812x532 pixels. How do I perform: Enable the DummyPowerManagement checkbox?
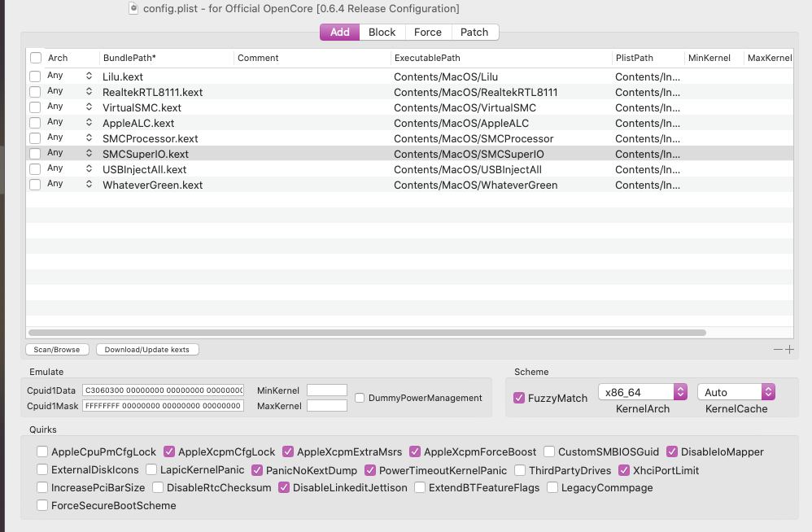tap(360, 398)
